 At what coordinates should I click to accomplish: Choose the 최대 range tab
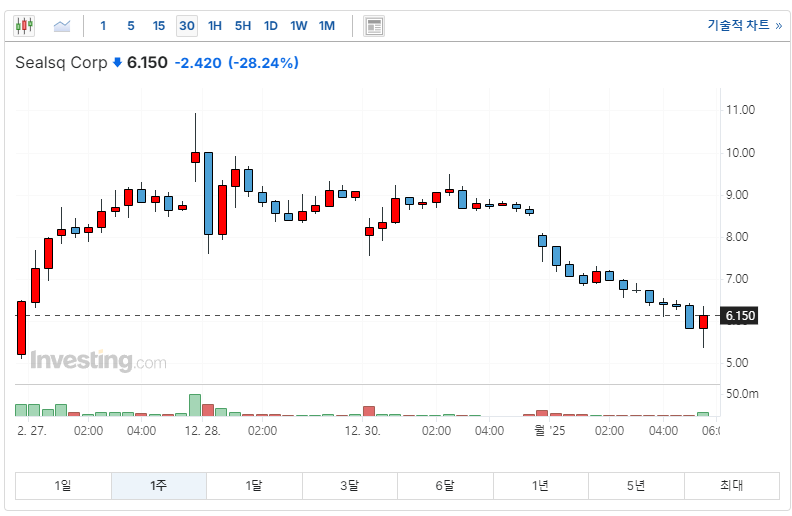coord(731,486)
